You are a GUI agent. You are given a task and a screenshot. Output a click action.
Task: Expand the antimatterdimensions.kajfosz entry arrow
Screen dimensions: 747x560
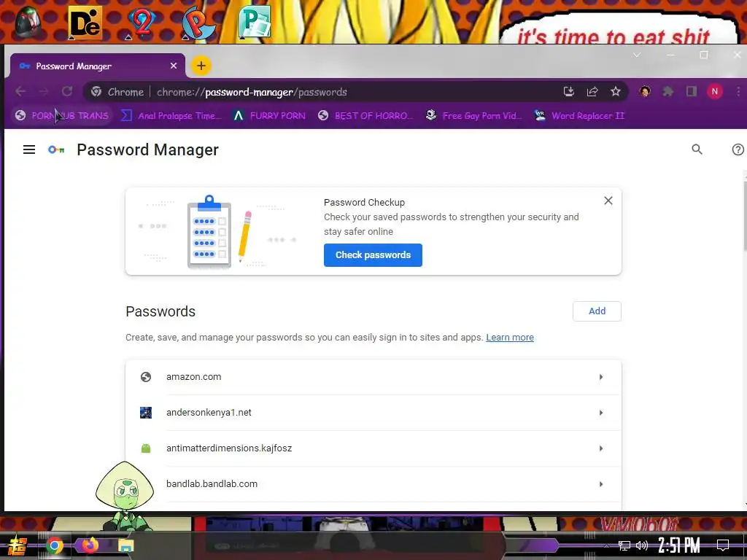coord(601,448)
